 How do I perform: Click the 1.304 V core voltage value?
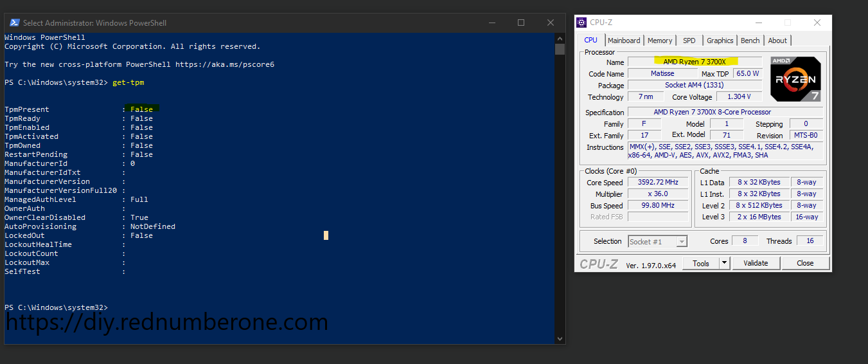[740, 96]
